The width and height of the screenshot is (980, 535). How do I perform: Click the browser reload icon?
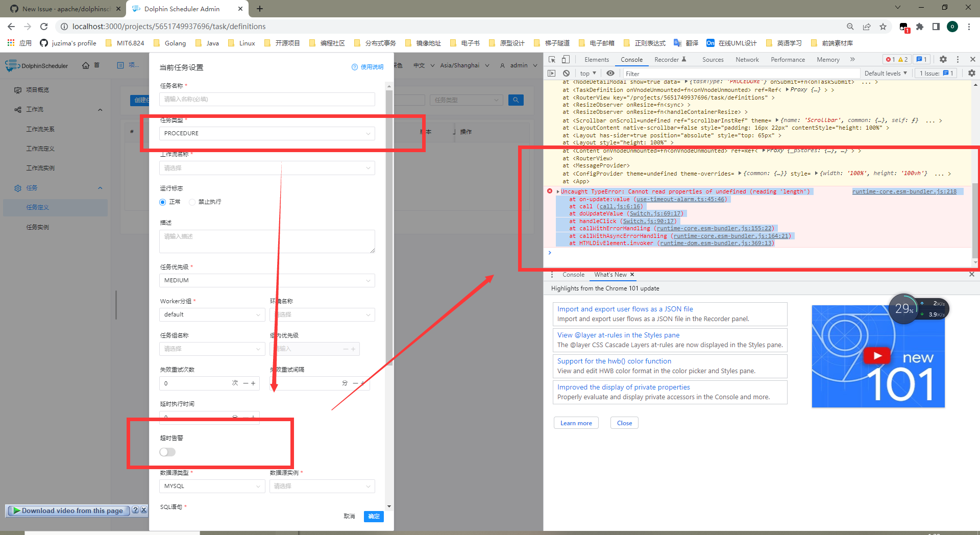[x=44, y=27]
